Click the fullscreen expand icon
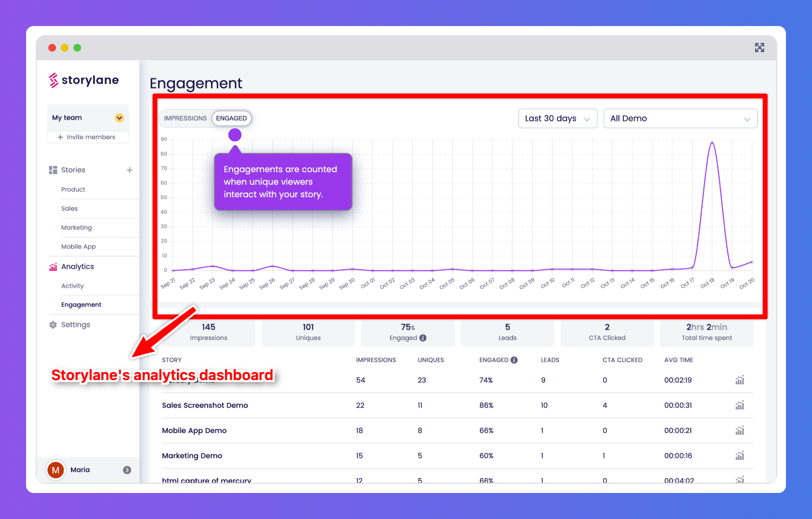Viewport: 812px width, 519px height. tap(759, 48)
